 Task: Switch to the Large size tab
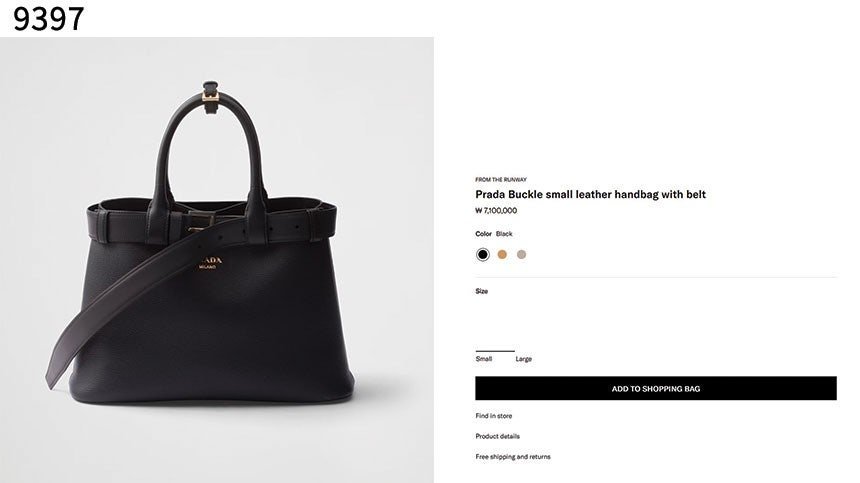523,358
